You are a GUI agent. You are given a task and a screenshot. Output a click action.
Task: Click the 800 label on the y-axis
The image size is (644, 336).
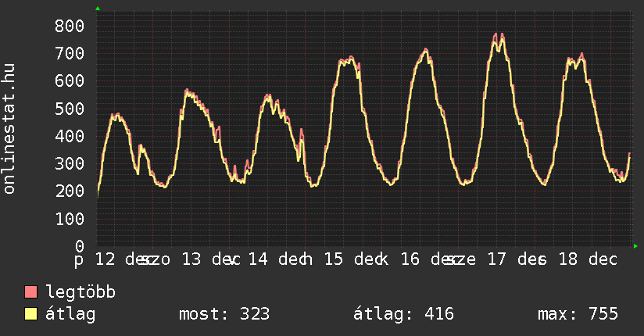[69, 26]
